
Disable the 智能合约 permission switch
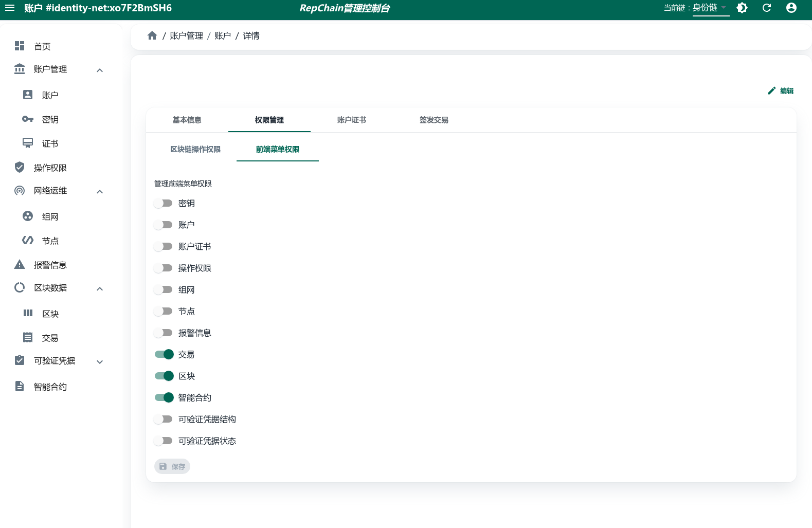tap(164, 397)
